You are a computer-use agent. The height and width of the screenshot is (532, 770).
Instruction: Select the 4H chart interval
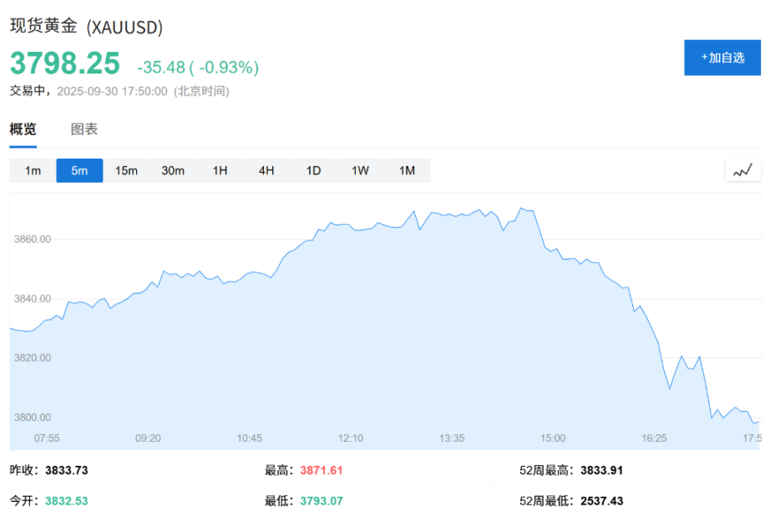pyautogui.click(x=266, y=170)
